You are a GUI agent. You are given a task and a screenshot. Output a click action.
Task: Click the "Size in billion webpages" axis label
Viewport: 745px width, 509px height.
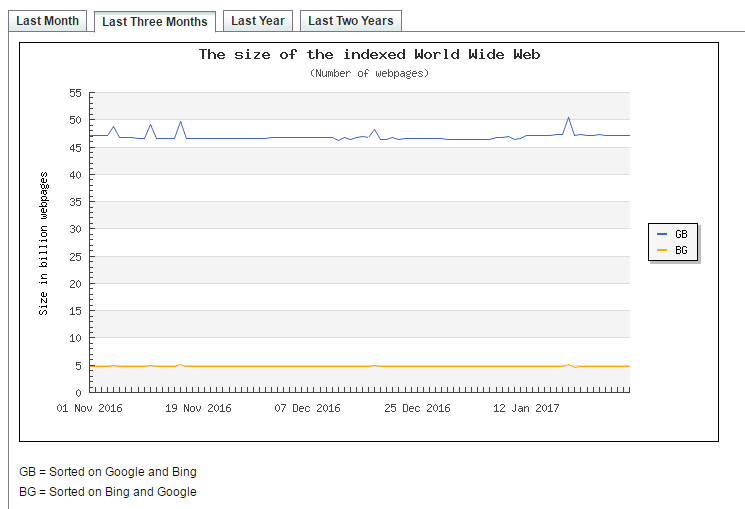pos(44,243)
